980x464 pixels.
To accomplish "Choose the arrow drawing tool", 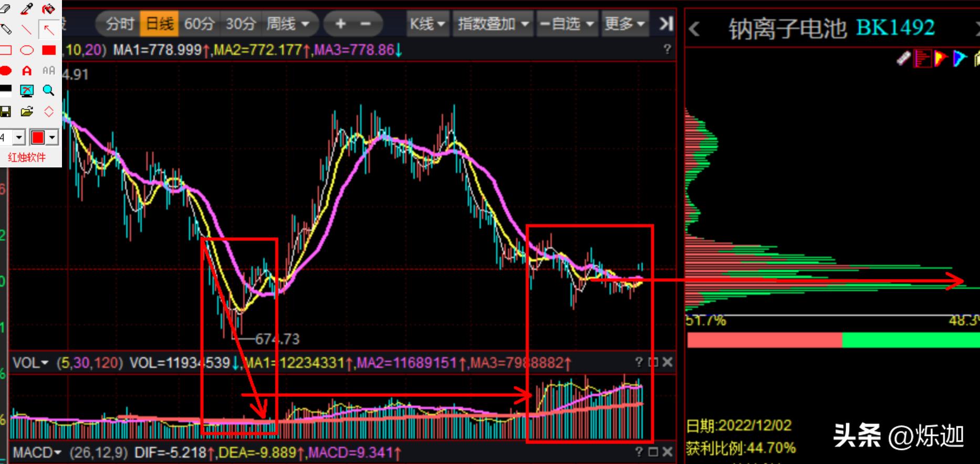I will click(x=48, y=29).
